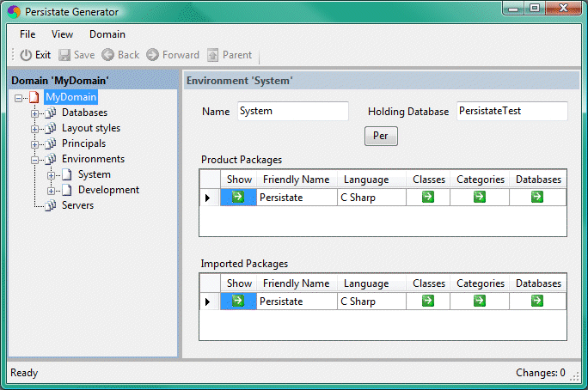The height and width of the screenshot is (390, 588).
Task: Open the File menu
Action: (28, 34)
